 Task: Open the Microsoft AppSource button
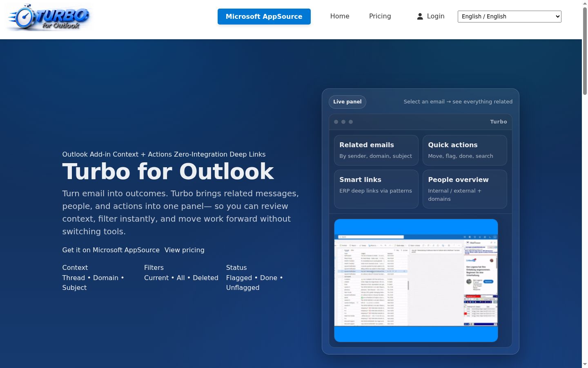[264, 16]
